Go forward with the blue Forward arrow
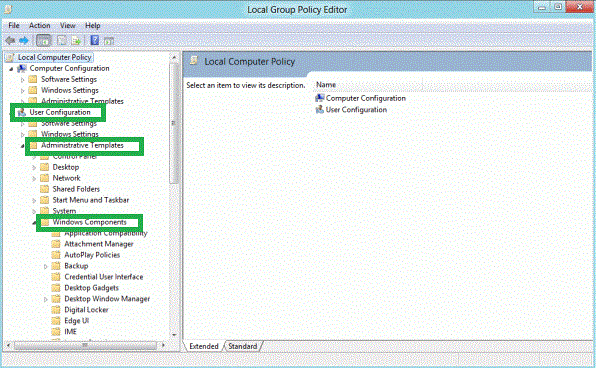Screen dimensions: 596x368 [x=24, y=40]
